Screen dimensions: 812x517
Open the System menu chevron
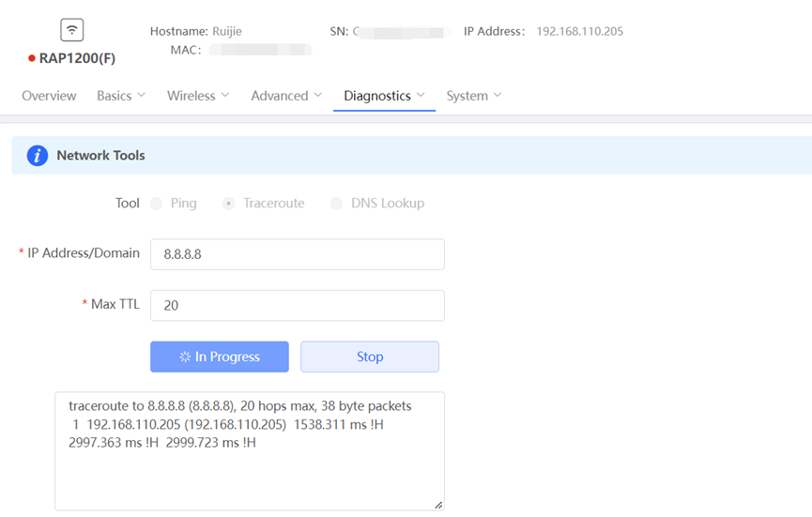tap(498, 96)
